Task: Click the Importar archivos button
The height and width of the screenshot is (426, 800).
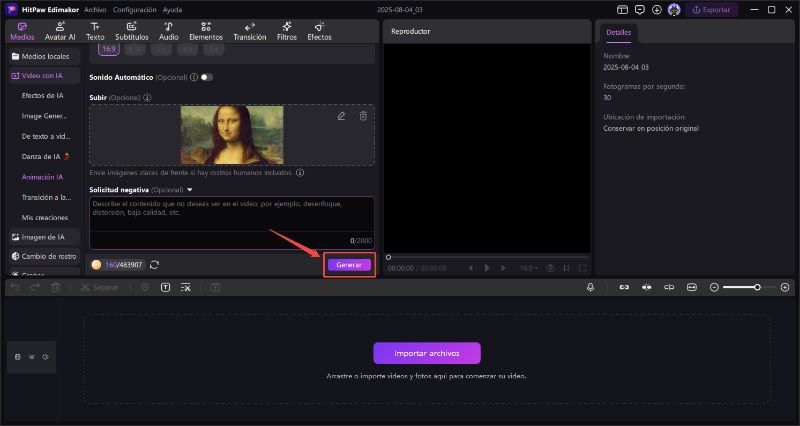Action: pos(427,353)
